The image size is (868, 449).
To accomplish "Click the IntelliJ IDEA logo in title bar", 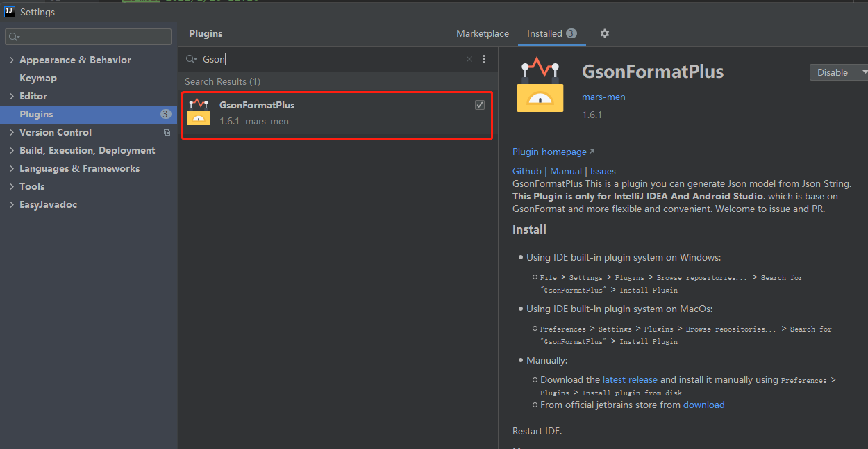I will pyautogui.click(x=10, y=12).
